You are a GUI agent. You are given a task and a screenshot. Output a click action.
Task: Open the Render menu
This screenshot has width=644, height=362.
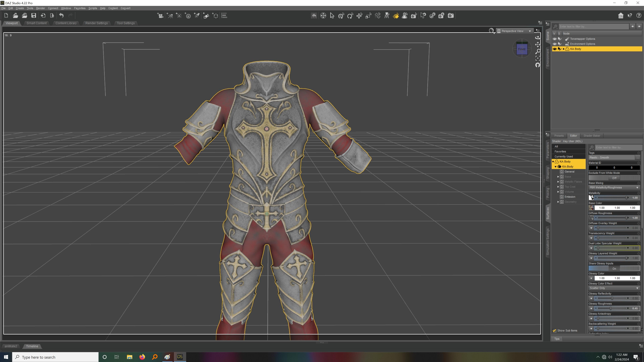pos(40,8)
